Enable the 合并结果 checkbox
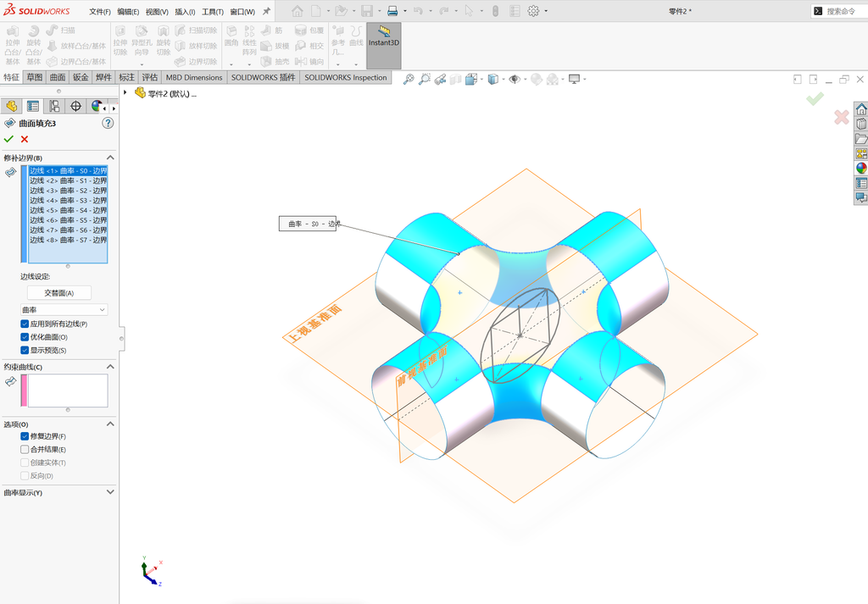Viewport: 868px width, 604px height. pos(25,450)
